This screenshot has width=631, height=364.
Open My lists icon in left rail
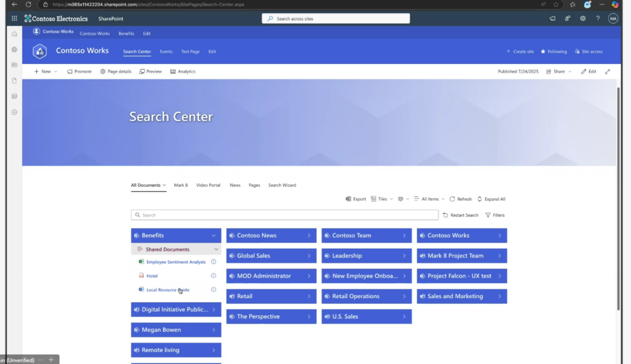pos(15,96)
